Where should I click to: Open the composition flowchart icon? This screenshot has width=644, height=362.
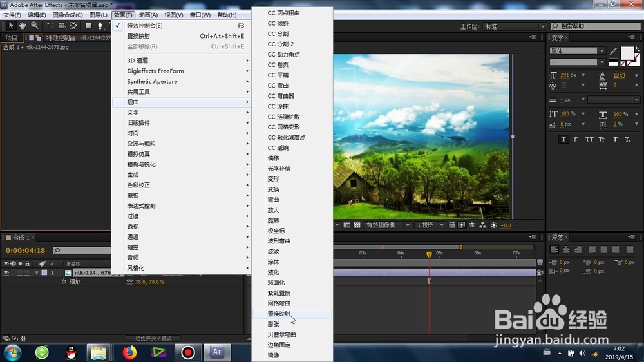[482, 225]
